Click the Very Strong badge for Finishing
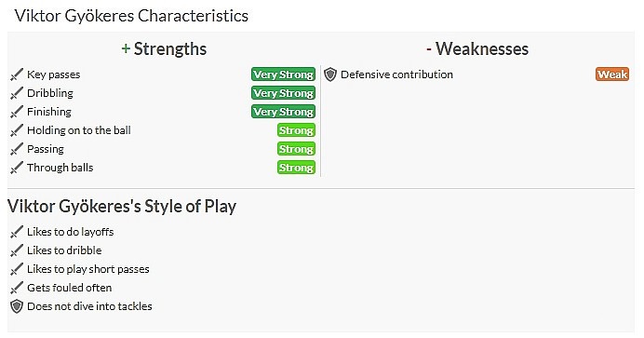644x338 pixels. 284,112
